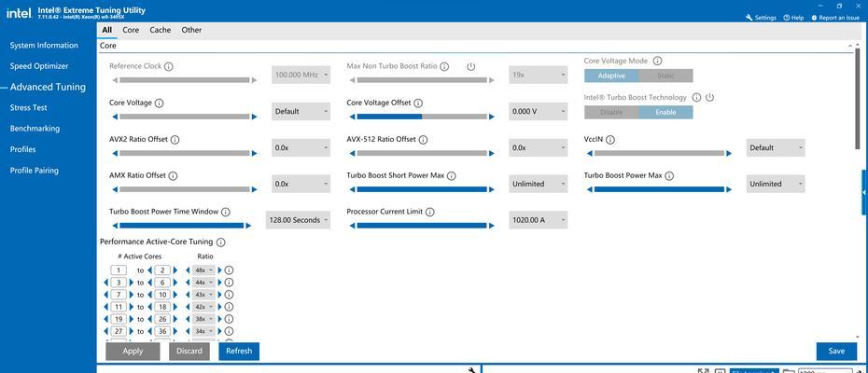Open the Core Voltage Default dropdown

[x=301, y=111]
